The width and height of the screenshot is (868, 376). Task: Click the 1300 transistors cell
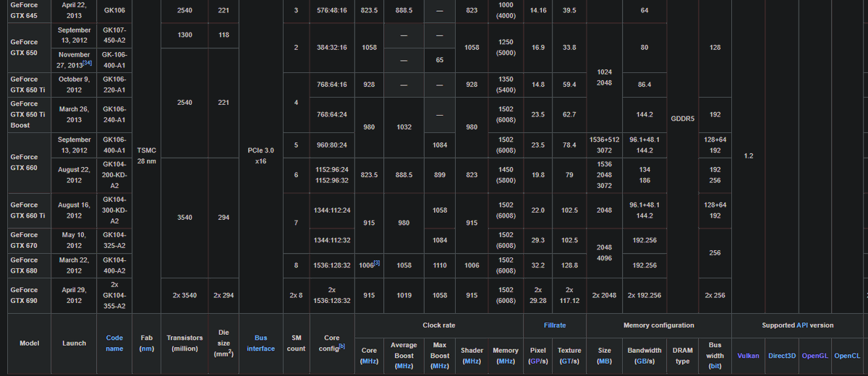[184, 36]
